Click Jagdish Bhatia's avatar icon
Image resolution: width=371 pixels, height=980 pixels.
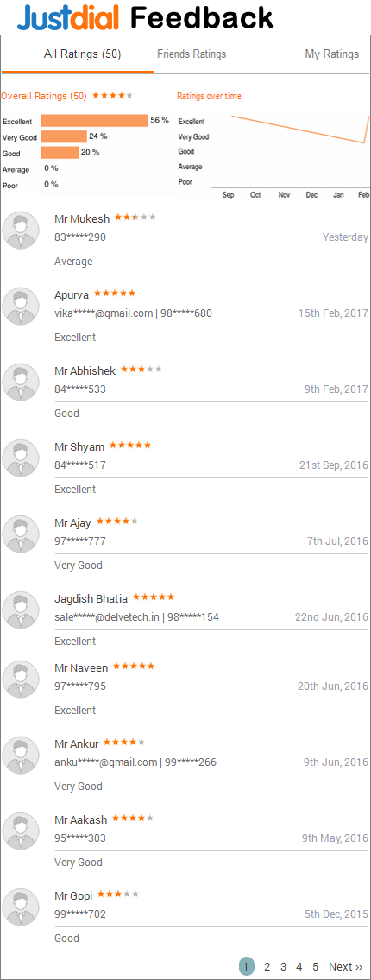21,610
